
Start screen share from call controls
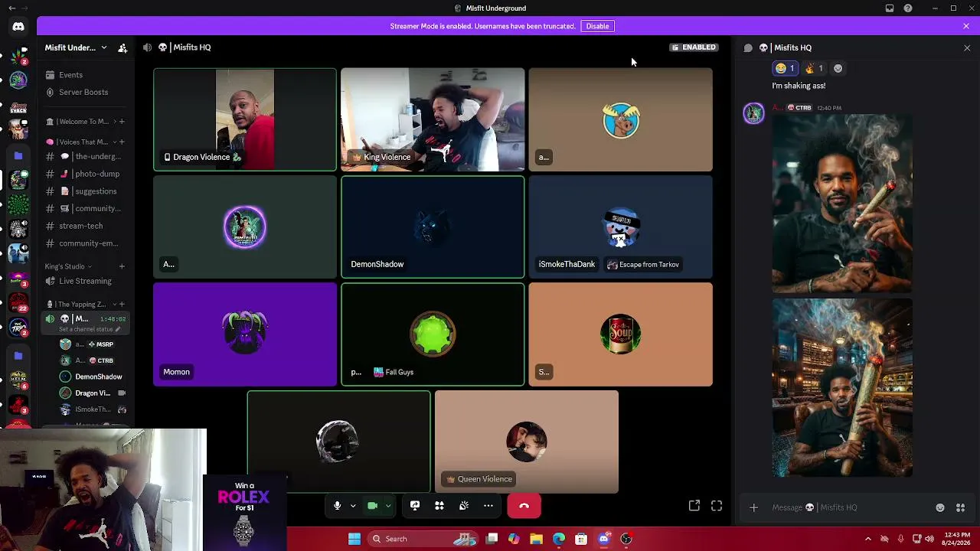415,506
